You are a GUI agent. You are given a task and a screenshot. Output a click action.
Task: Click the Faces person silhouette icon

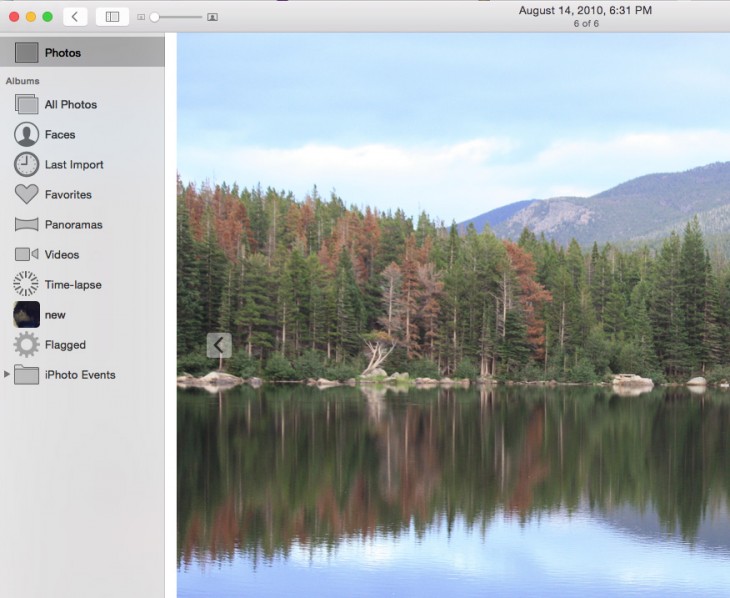point(27,135)
